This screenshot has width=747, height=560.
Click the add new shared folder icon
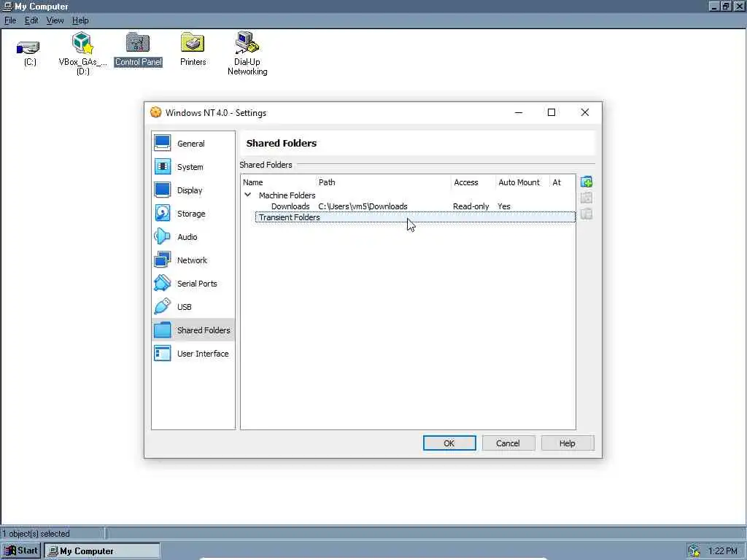coord(587,182)
